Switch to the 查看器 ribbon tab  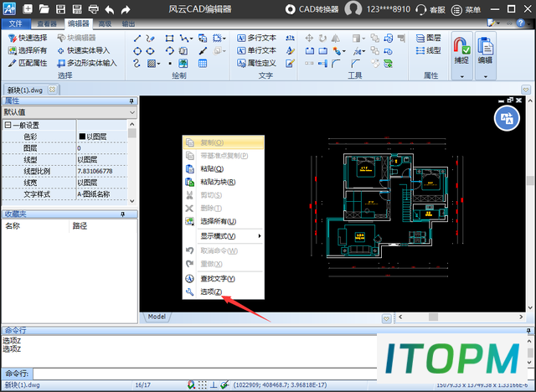(x=47, y=23)
